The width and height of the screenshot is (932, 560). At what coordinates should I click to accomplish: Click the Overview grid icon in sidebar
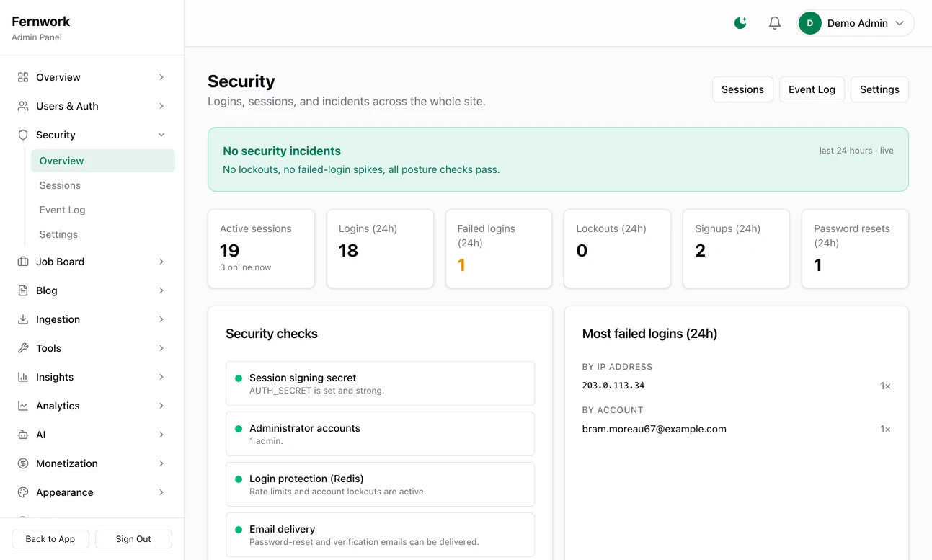(x=23, y=77)
